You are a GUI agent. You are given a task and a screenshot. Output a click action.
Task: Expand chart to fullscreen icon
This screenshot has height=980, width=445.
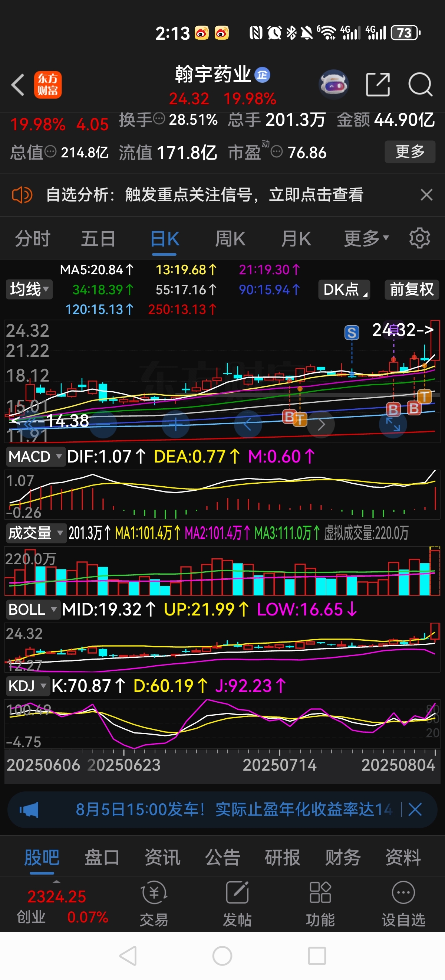pos(393,424)
